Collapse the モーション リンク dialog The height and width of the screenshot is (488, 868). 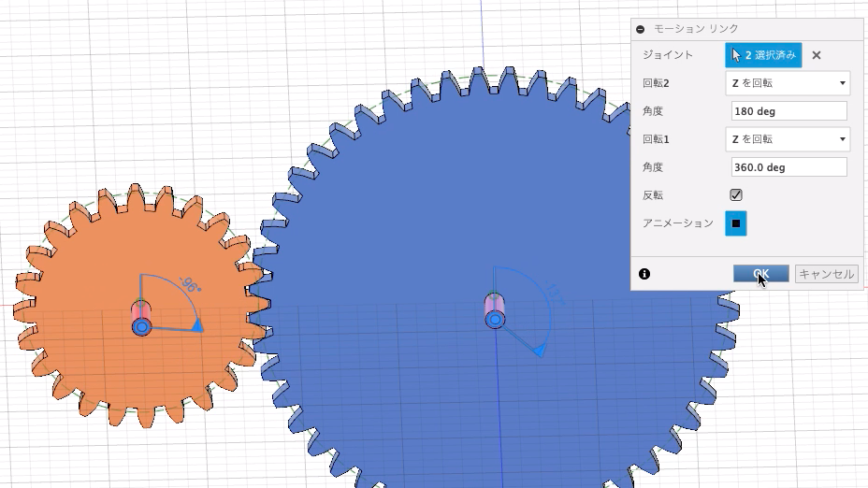point(641,29)
